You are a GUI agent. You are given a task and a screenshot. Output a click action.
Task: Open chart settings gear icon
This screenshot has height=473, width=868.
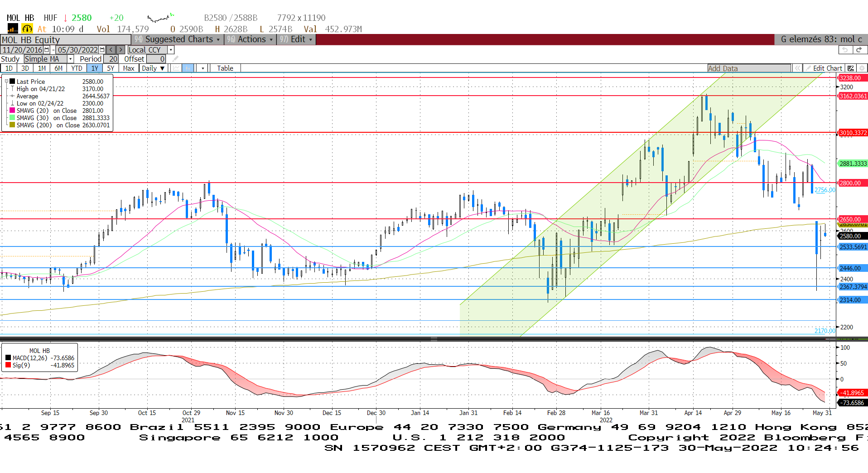[862, 68]
